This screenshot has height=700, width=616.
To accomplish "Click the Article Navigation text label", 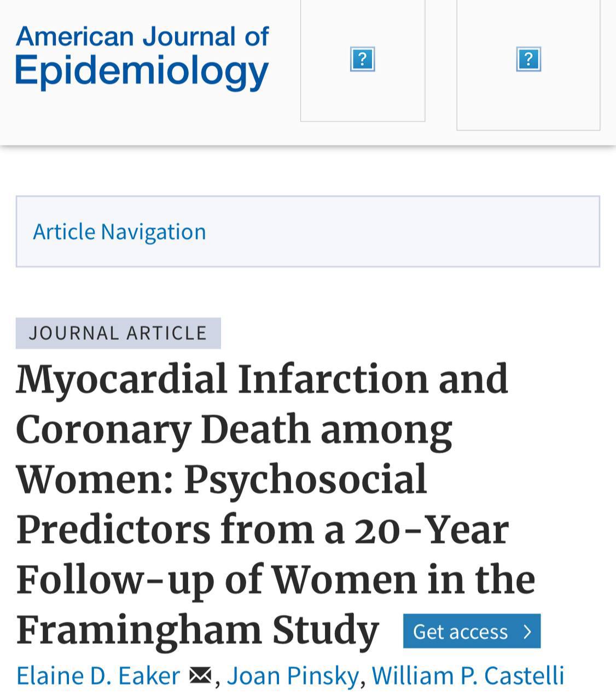I will coord(119,231).
